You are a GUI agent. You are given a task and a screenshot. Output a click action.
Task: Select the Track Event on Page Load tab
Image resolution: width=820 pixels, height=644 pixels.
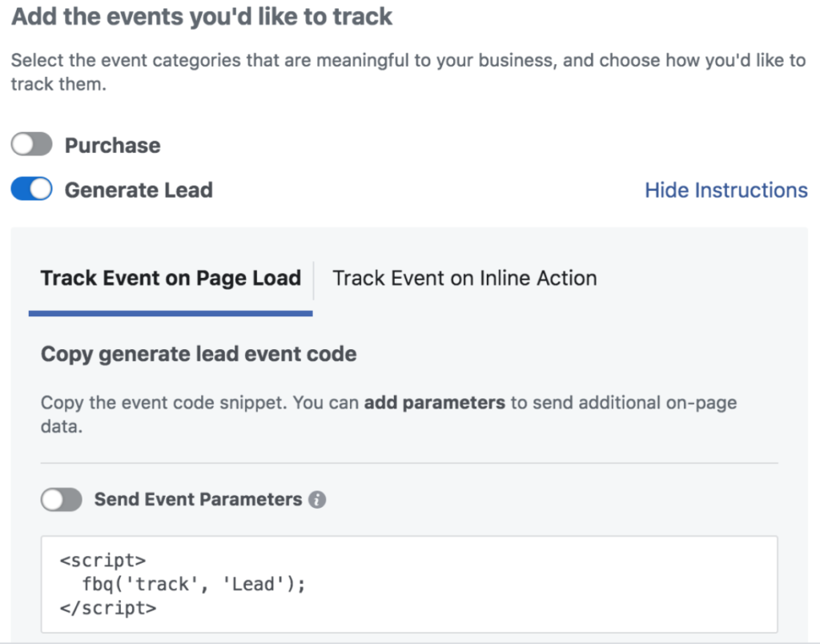click(x=171, y=278)
